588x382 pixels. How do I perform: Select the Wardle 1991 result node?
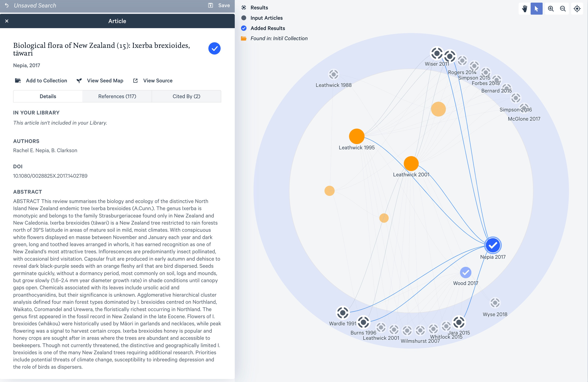[x=343, y=313]
